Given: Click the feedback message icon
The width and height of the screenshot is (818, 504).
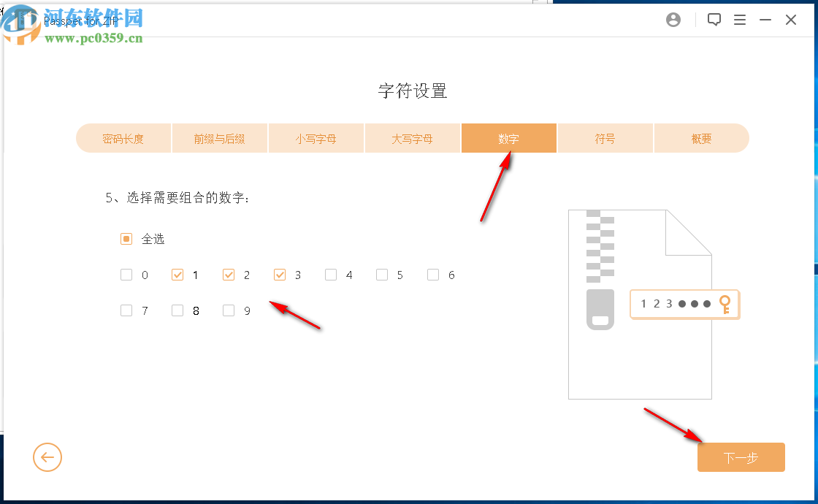Looking at the screenshot, I should click(x=714, y=20).
